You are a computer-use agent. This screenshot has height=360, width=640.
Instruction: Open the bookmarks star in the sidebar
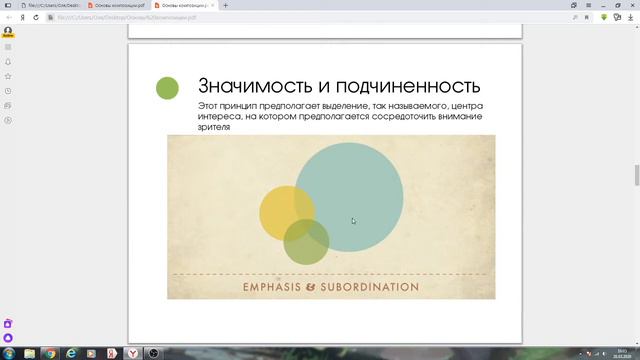click(8, 76)
